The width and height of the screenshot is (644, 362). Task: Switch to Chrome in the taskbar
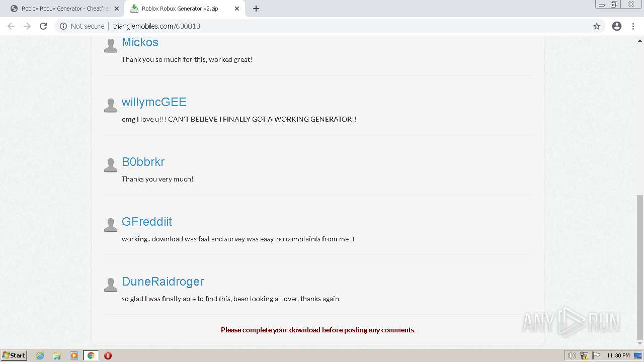pos(91,355)
